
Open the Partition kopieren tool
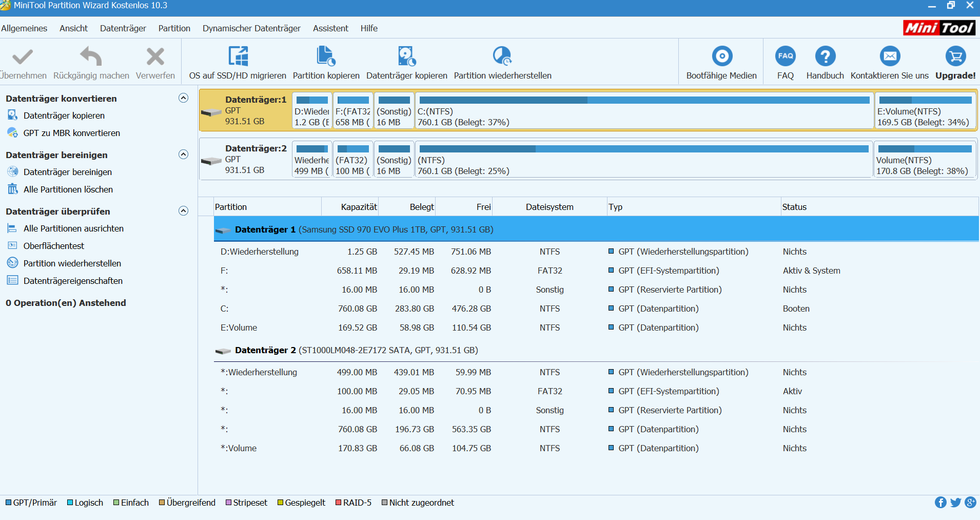click(x=326, y=56)
